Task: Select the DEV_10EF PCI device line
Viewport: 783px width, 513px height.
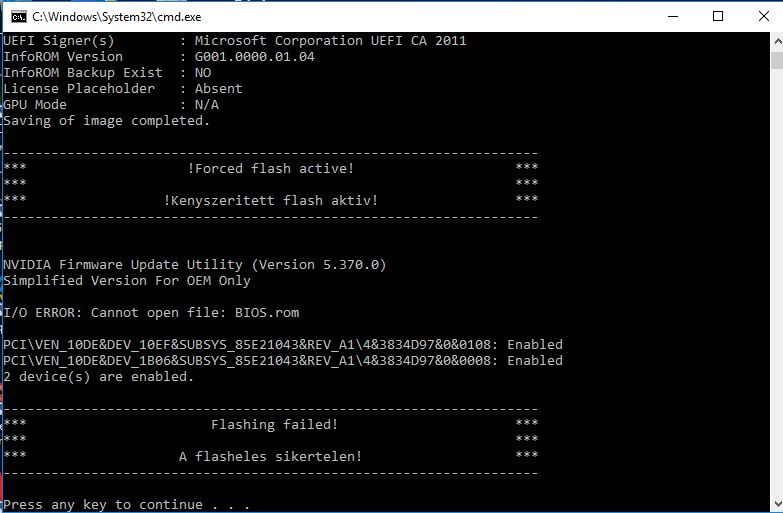Action: pyautogui.click(x=283, y=345)
